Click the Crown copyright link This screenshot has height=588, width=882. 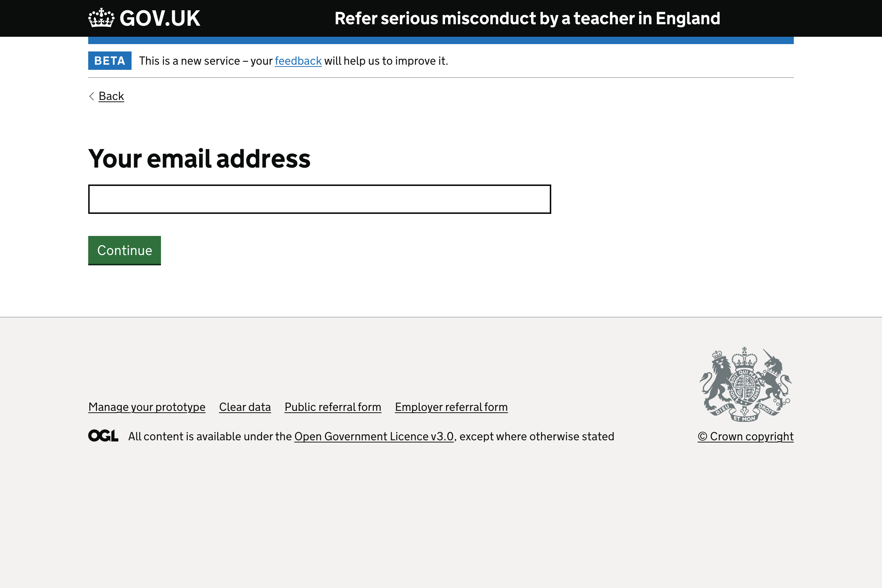click(x=746, y=436)
